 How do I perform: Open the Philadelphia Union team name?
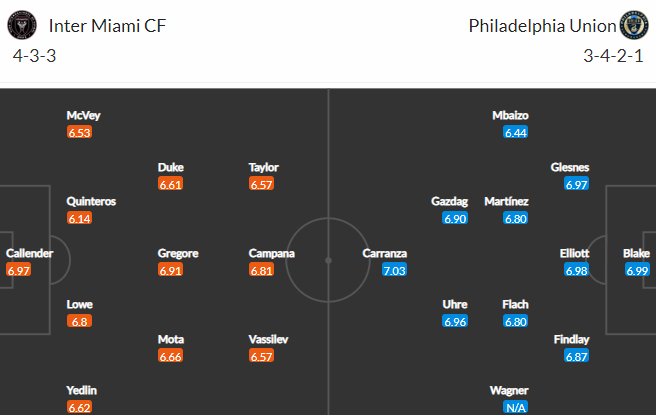542,26
